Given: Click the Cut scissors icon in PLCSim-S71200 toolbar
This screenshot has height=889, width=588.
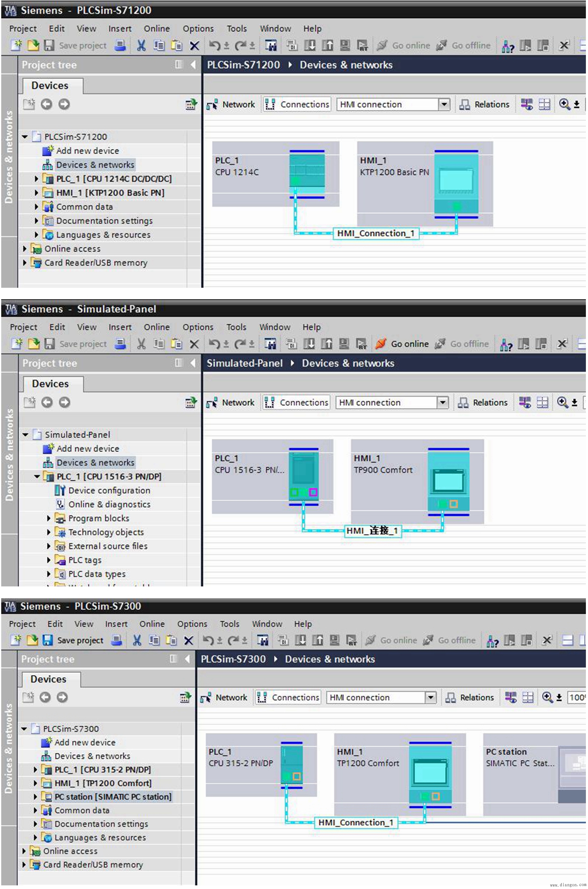Looking at the screenshot, I should (x=141, y=45).
